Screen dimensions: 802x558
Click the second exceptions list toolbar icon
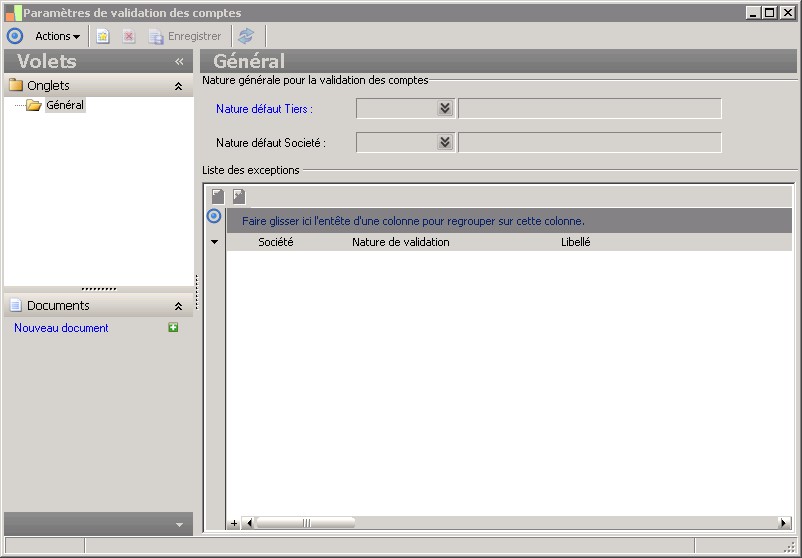[x=239, y=196]
